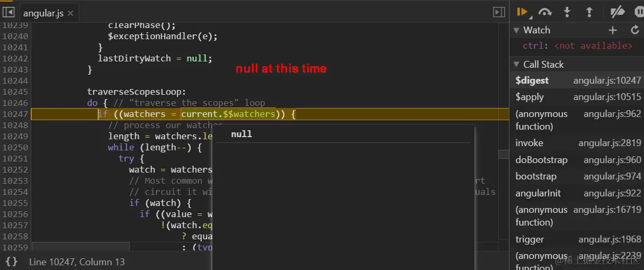
Task: Click lastDirtyWatch = null; code line
Action: tap(155, 58)
